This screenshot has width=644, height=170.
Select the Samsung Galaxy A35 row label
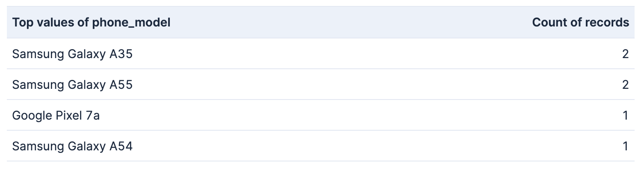pyautogui.click(x=72, y=54)
